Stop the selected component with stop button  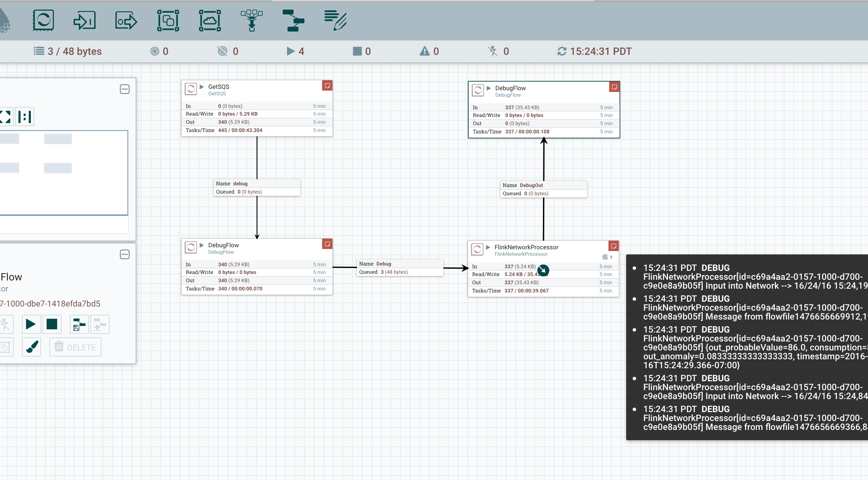click(52, 324)
